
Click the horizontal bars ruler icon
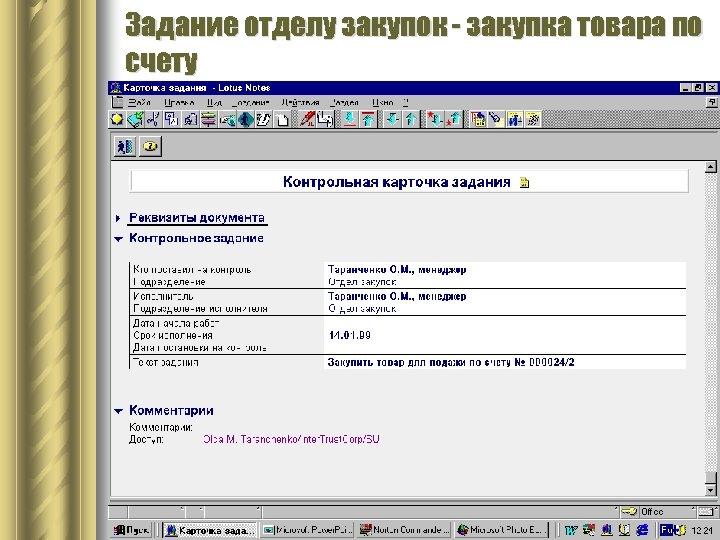(208, 119)
